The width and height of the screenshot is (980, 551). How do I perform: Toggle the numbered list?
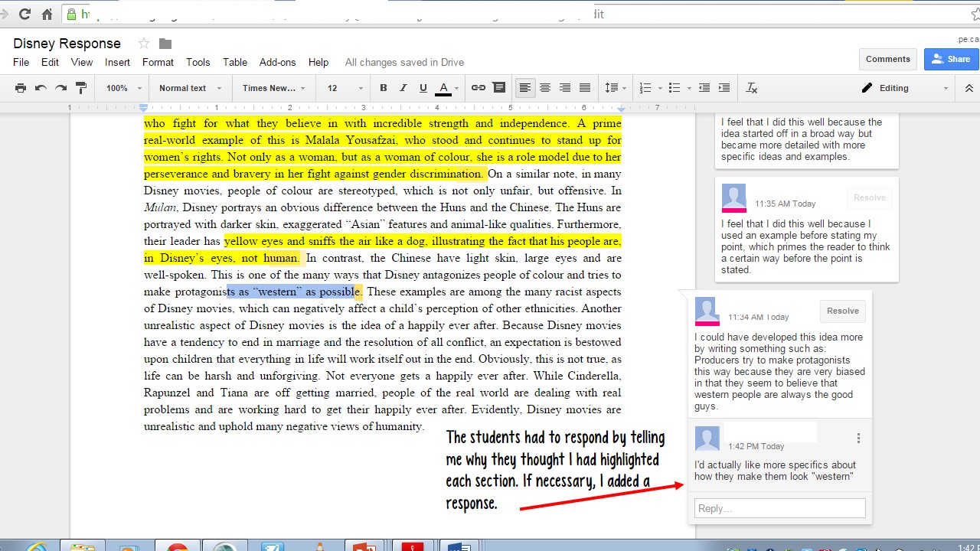pyautogui.click(x=645, y=87)
